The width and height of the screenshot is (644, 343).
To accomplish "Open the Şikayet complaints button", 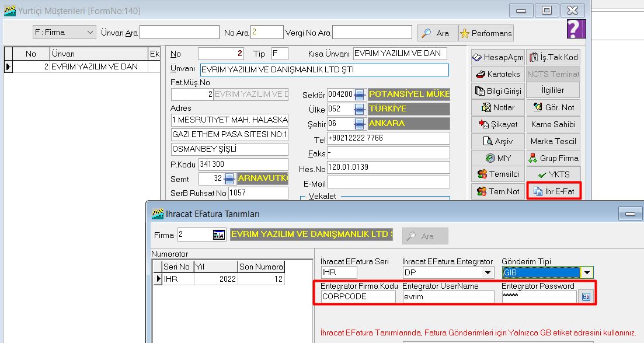I will [498, 124].
